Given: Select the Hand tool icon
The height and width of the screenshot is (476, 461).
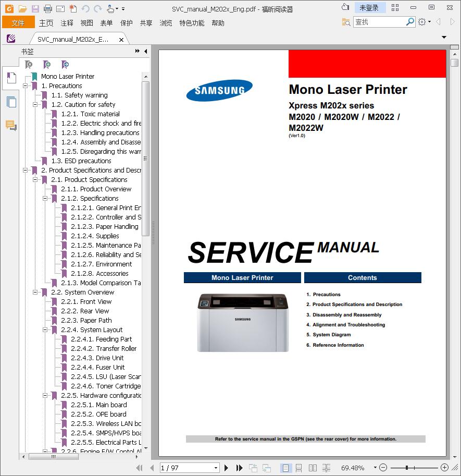Looking at the screenshot, I should pos(110,9).
